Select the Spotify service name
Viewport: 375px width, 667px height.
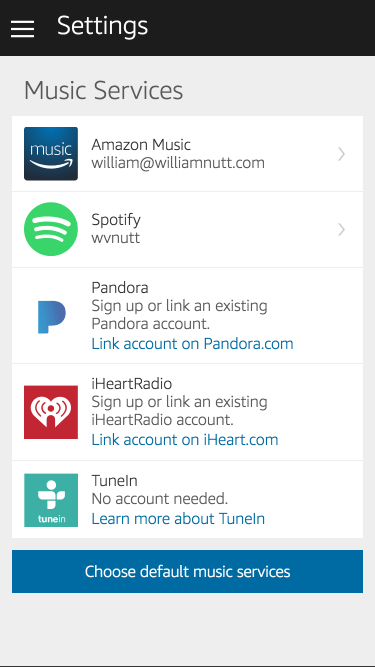[x=116, y=220]
